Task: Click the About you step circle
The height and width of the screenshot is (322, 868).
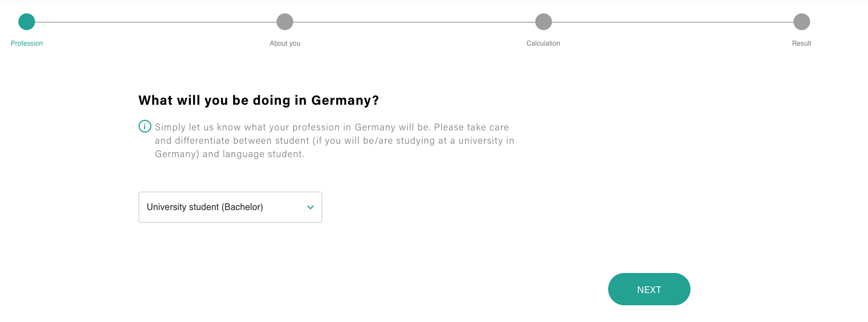Action: pos(285,22)
